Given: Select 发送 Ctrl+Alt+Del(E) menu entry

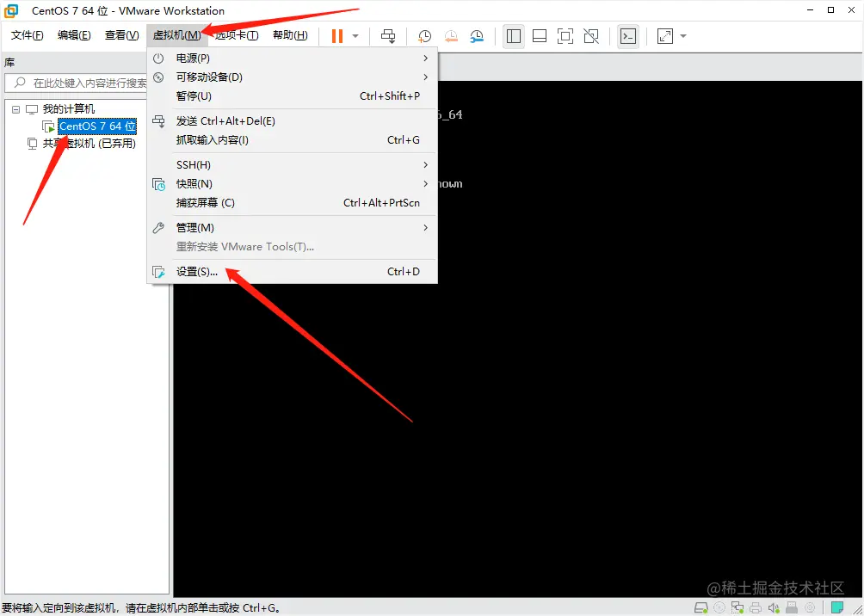Looking at the screenshot, I should click(292, 121).
